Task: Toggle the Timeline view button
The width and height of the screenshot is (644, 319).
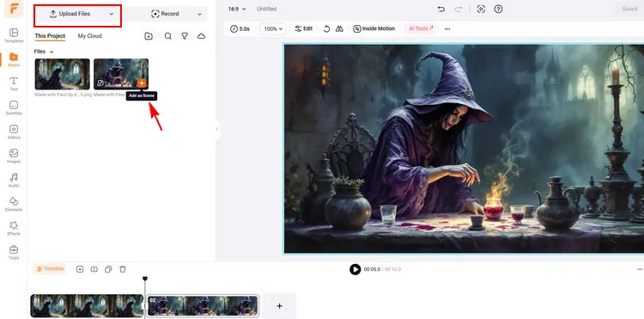Action: [50, 269]
